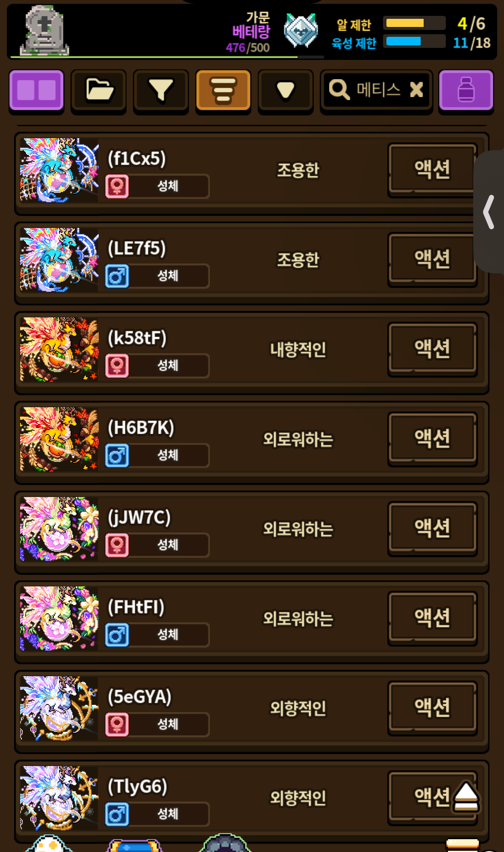Open the folder icon in toolbar

point(99,91)
